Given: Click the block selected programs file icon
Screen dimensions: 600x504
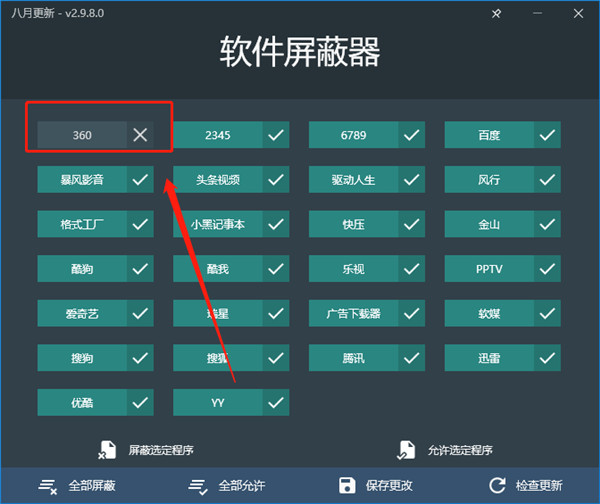Looking at the screenshot, I should tap(107, 450).
